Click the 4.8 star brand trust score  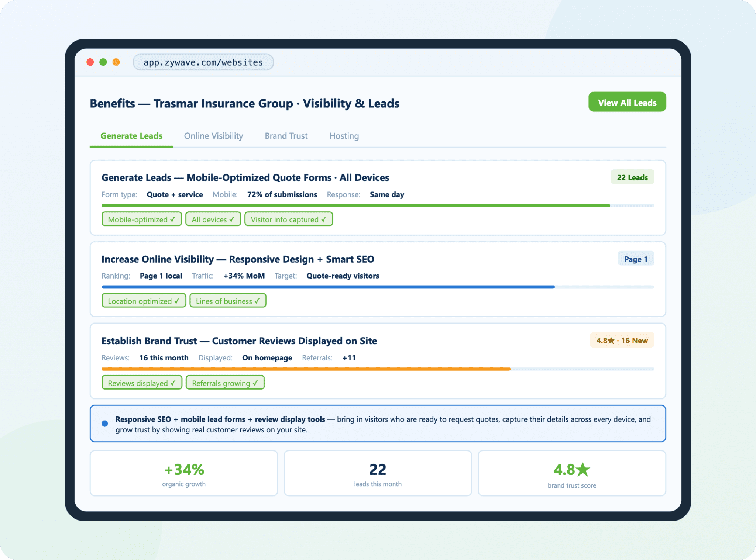[x=571, y=470]
